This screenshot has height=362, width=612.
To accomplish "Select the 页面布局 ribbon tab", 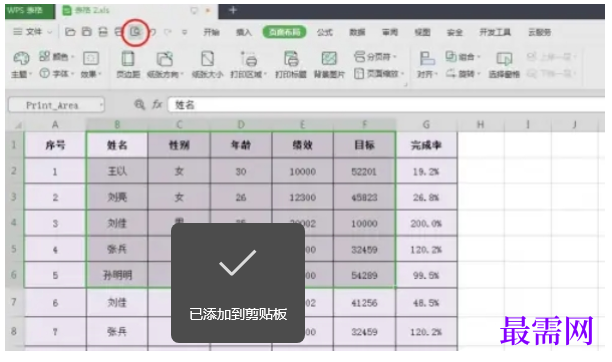I will click(x=285, y=32).
